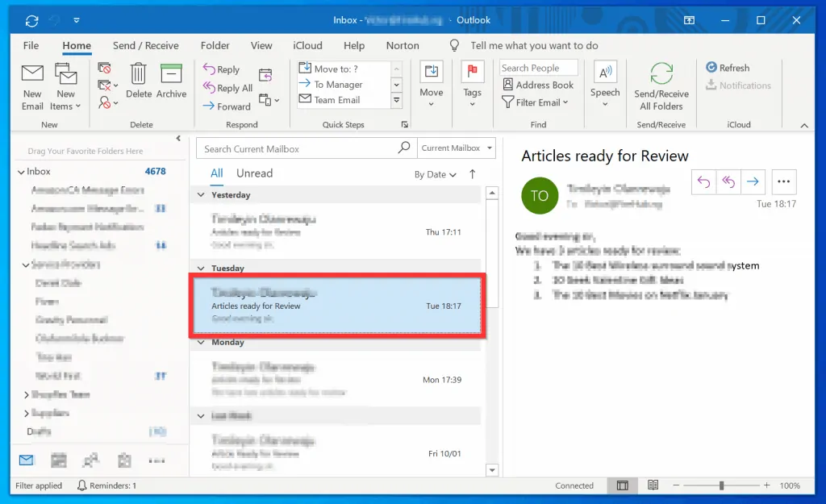Click Send/Receive All Folders
Viewport: 826px width, 504px height.
point(661,87)
